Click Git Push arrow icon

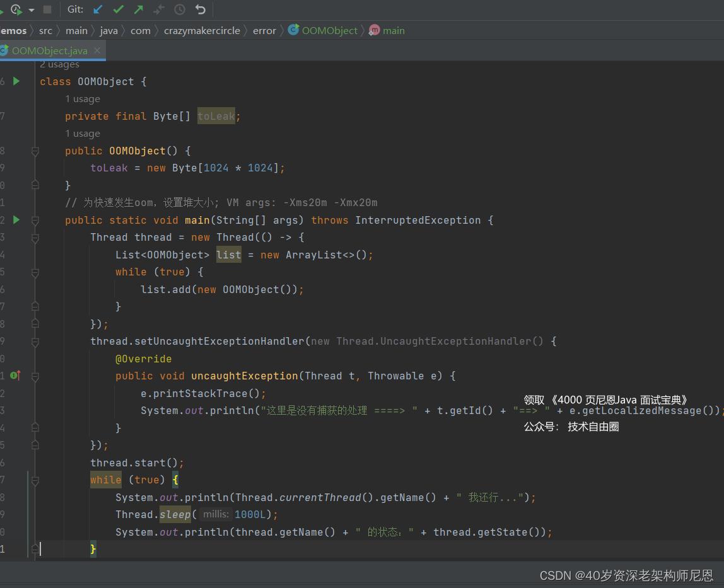(x=139, y=9)
